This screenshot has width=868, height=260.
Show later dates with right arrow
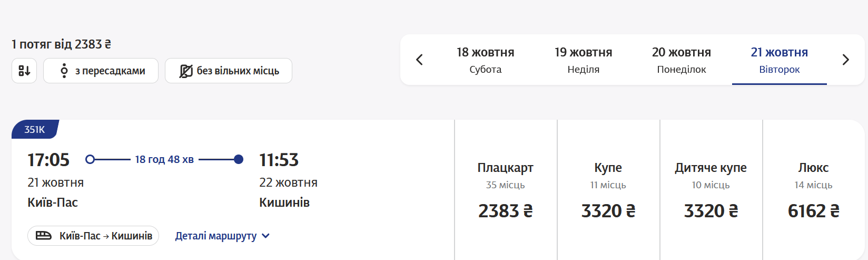tap(845, 60)
